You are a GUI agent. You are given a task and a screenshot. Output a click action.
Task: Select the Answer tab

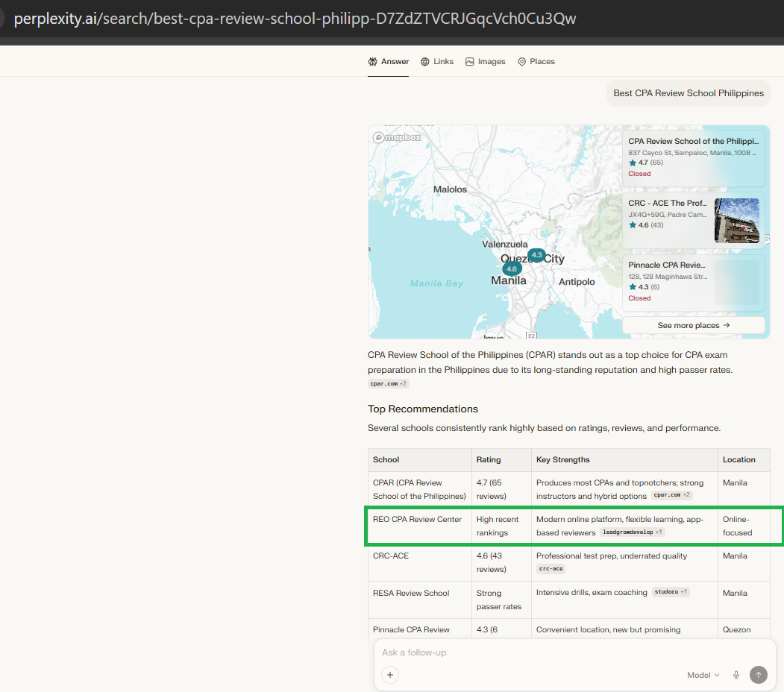pyautogui.click(x=388, y=62)
